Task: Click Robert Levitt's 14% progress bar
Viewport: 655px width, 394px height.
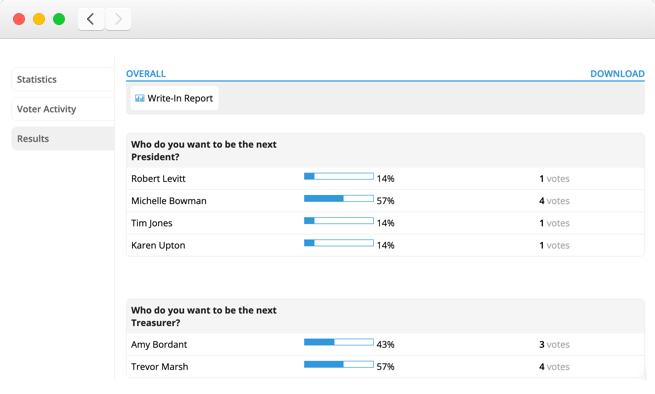Action: pyautogui.click(x=339, y=176)
